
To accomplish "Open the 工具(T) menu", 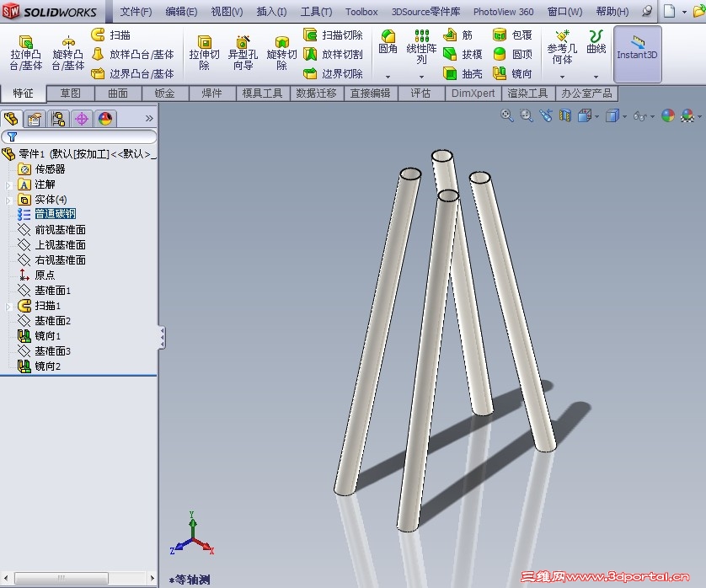I will pyautogui.click(x=316, y=12).
